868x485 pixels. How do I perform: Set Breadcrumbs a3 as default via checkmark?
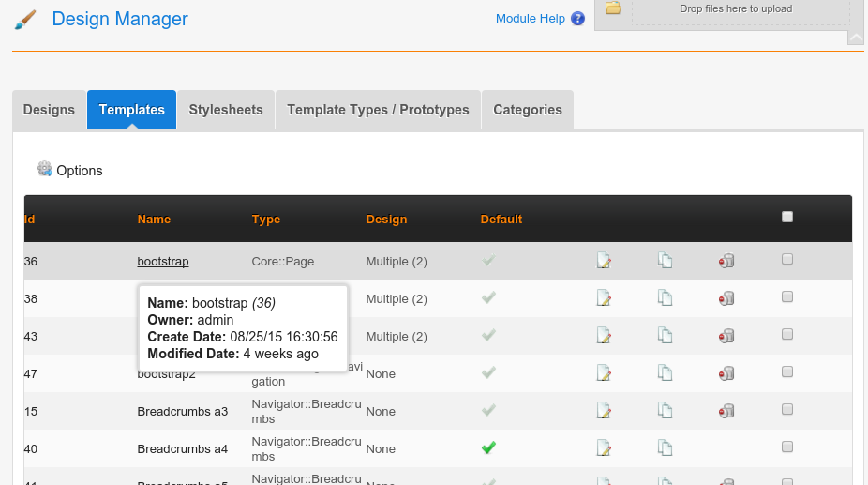[x=487, y=411]
